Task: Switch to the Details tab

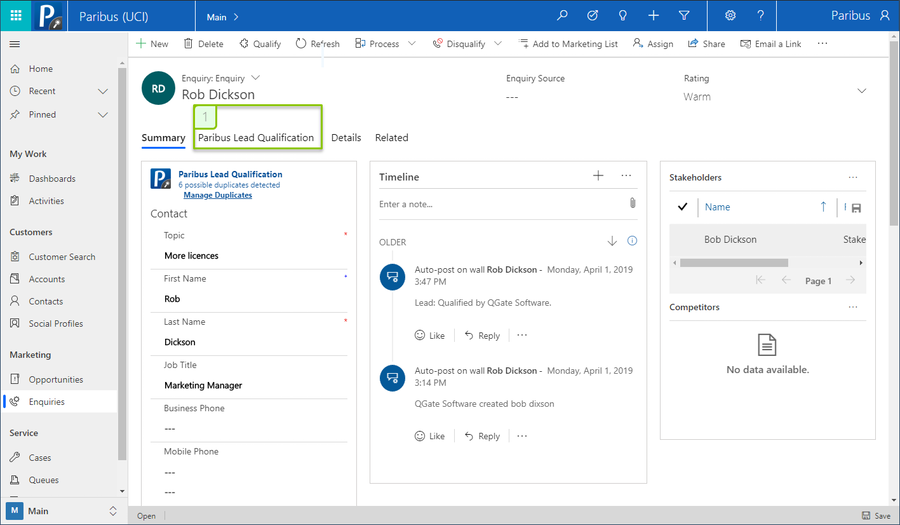Action: click(346, 138)
